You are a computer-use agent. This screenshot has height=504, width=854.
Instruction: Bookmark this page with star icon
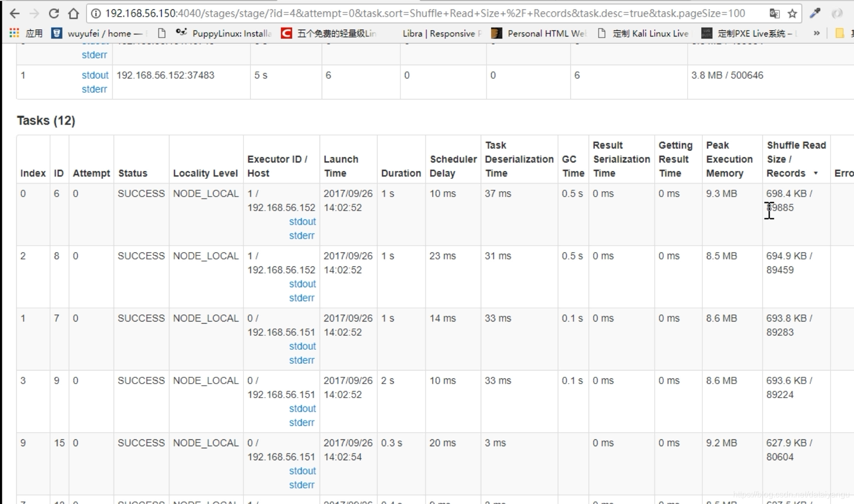coord(792,14)
